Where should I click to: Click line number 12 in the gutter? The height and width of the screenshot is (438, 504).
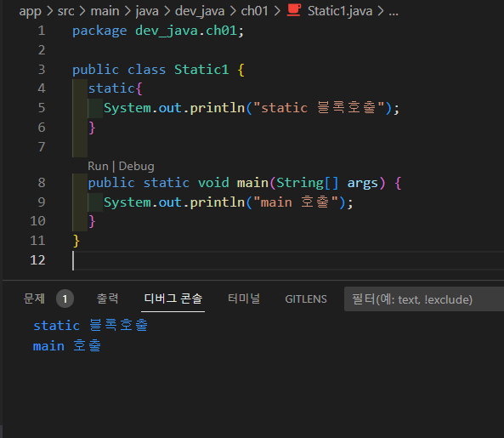(37, 260)
